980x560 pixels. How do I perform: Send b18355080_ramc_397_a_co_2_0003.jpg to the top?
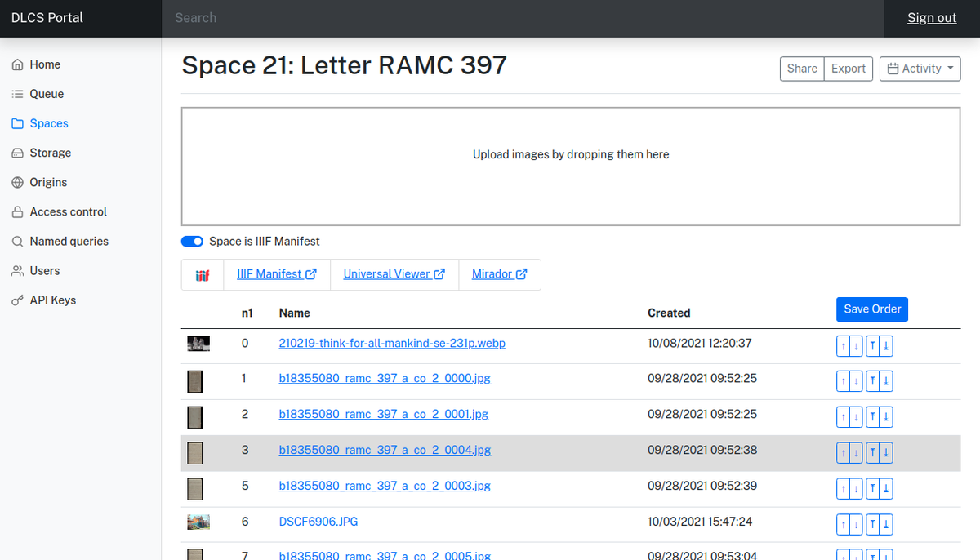pos(873,489)
